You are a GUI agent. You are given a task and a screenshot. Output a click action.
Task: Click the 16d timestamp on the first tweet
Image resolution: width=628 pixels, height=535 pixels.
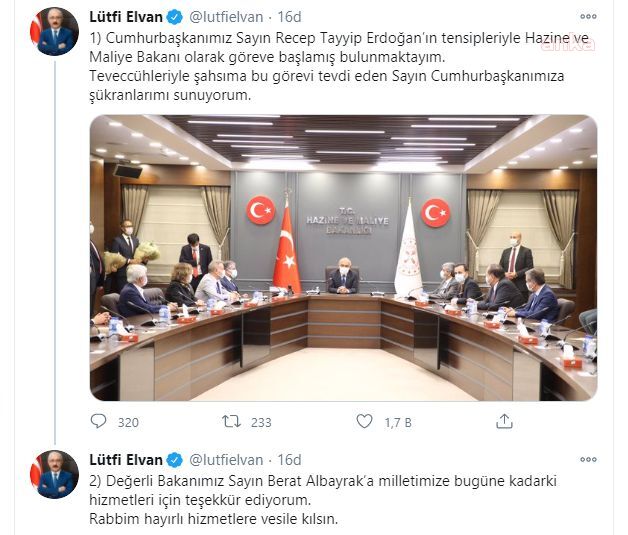tap(289, 17)
